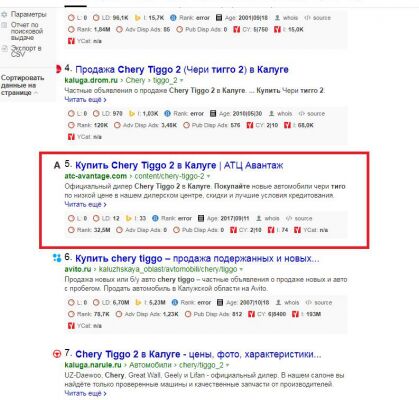Screen dimensions: 419x400
Task: Click Adv Disp Ads: 3,48K value for drom.ru
Action: (169, 126)
